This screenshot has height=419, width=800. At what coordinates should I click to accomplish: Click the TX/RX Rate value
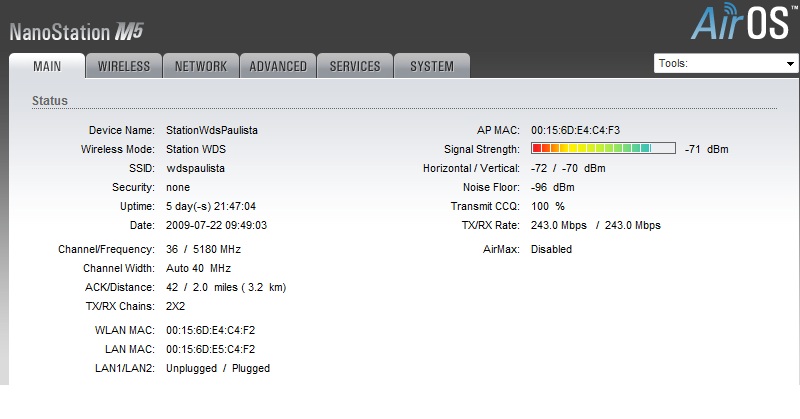pos(595,225)
